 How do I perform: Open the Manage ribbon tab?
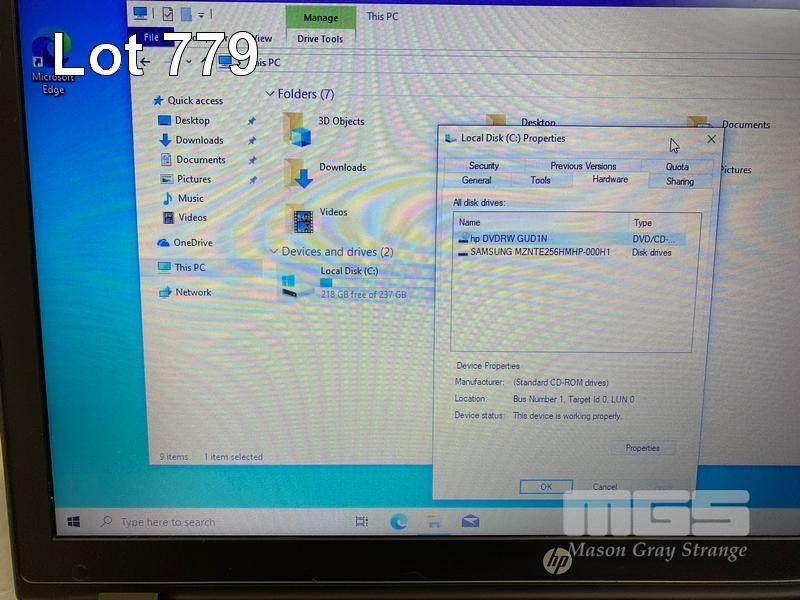[320, 18]
